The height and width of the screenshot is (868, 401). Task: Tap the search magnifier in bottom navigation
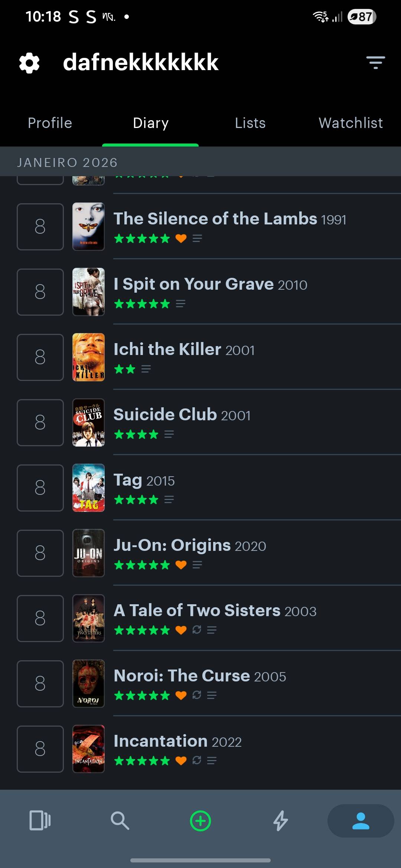pos(120,821)
